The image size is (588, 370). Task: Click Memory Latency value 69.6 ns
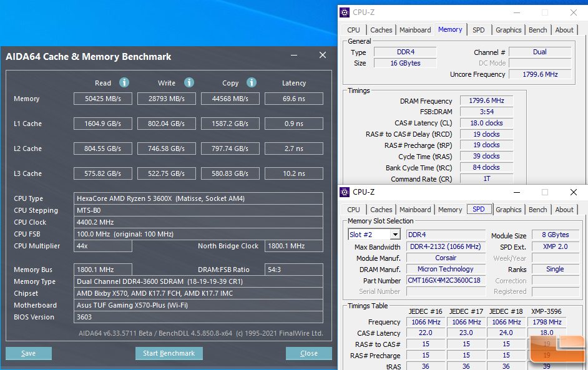(294, 99)
